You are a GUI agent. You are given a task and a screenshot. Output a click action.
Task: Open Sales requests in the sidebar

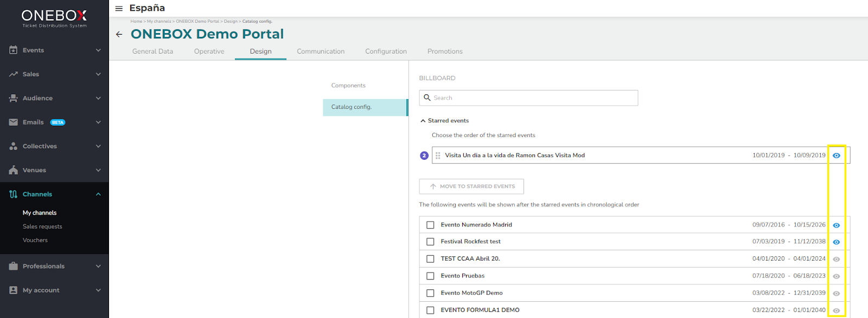(42, 226)
